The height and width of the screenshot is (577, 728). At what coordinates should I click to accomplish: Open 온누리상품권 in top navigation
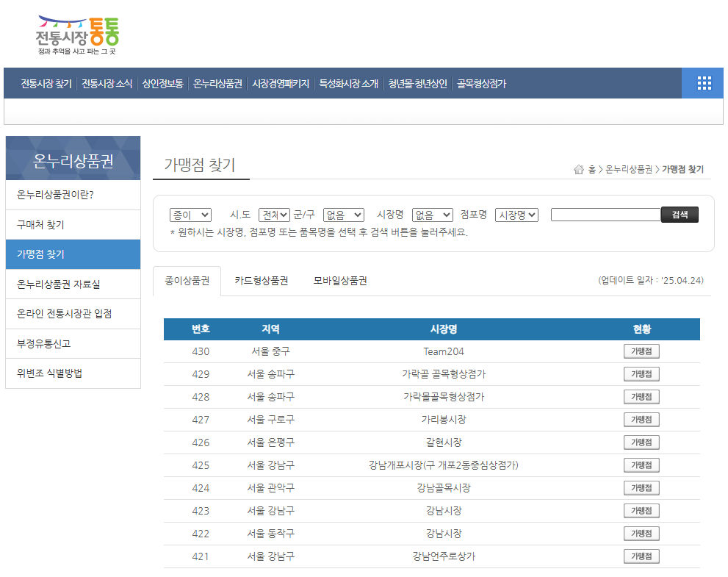(x=217, y=84)
